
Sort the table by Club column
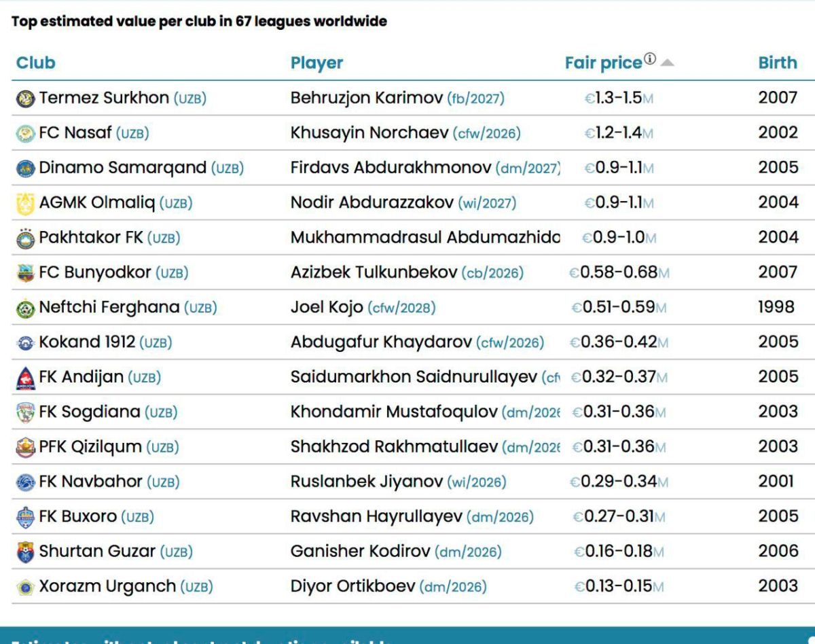(x=35, y=63)
